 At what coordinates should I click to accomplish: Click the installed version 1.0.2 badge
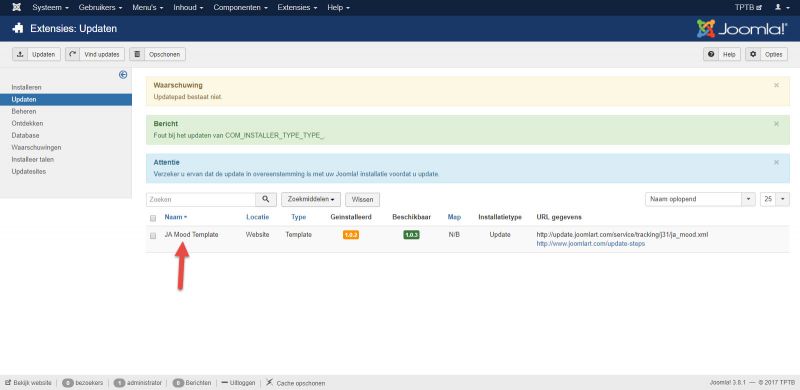[351, 235]
